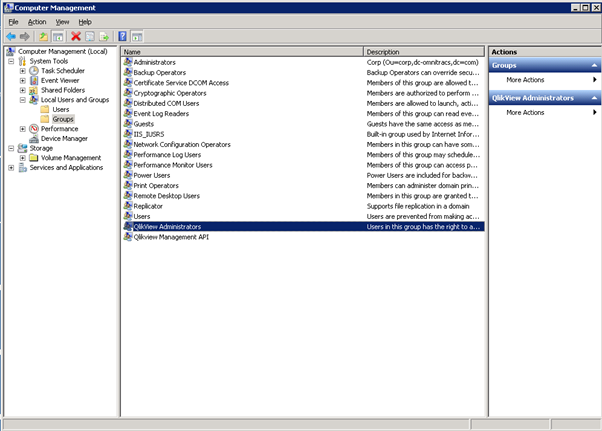The image size is (602, 431).
Task: Click the Computer Management title bar icon
Action: tap(9, 7)
